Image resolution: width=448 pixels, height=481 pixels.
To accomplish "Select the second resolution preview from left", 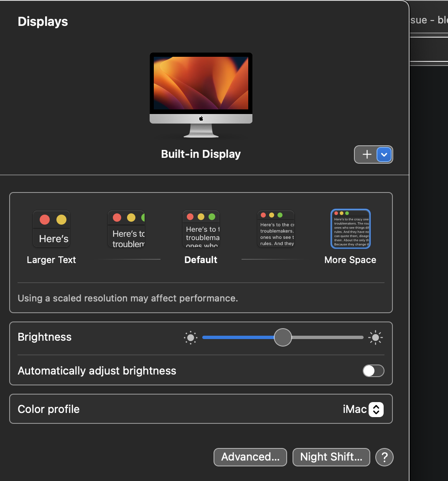I will (x=126, y=229).
